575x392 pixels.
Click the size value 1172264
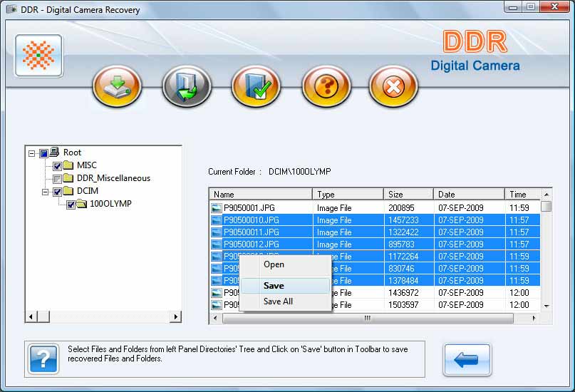(x=403, y=257)
